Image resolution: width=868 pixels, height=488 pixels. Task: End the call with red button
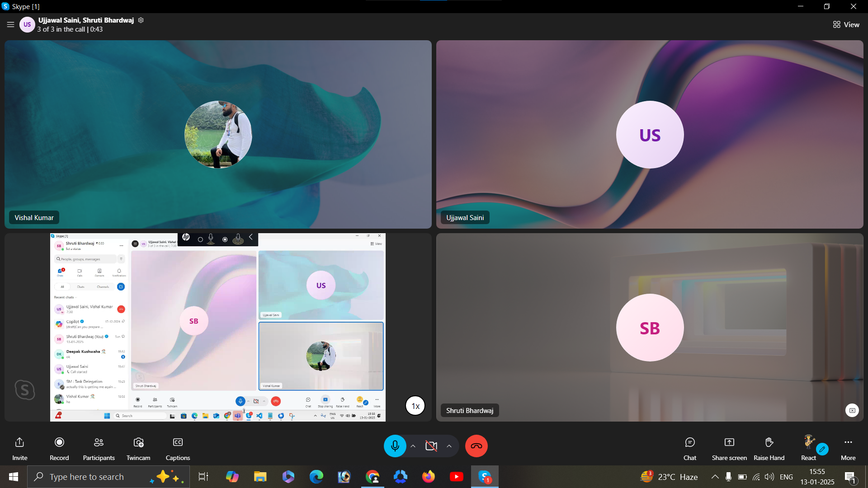(x=476, y=446)
